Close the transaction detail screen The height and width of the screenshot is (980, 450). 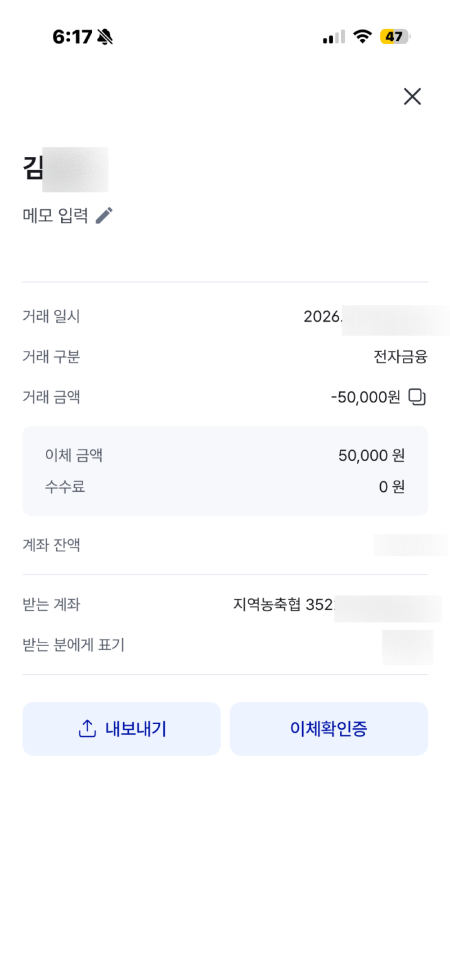pyautogui.click(x=412, y=96)
